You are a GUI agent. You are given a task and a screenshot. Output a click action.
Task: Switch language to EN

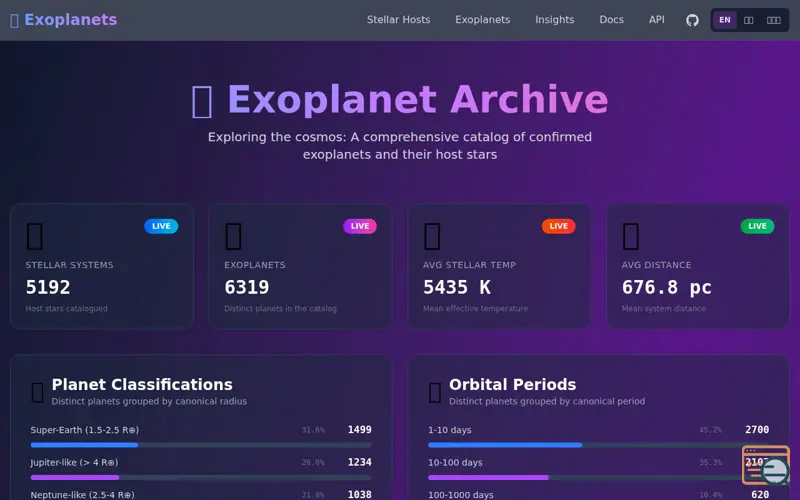[x=724, y=20]
